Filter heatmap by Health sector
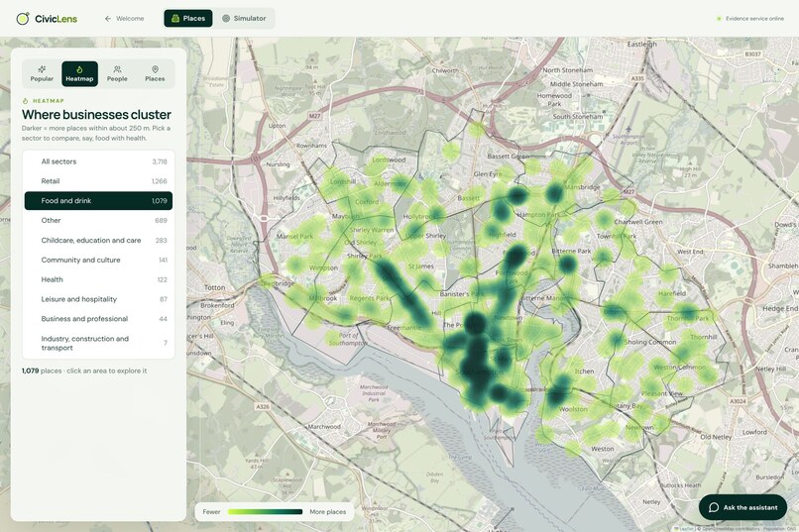Screen dimensions: 799x532 point(98,279)
